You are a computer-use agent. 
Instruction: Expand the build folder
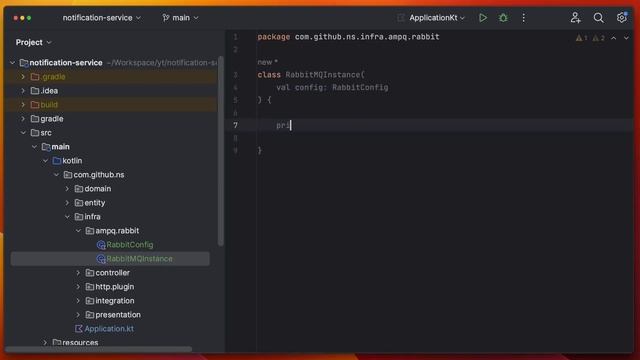click(23, 104)
